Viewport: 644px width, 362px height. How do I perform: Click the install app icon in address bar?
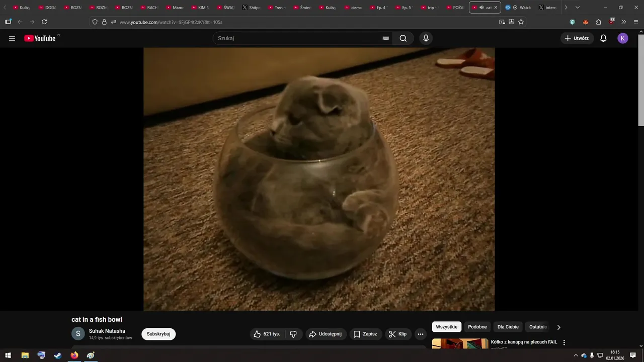(x=511, y=22)
